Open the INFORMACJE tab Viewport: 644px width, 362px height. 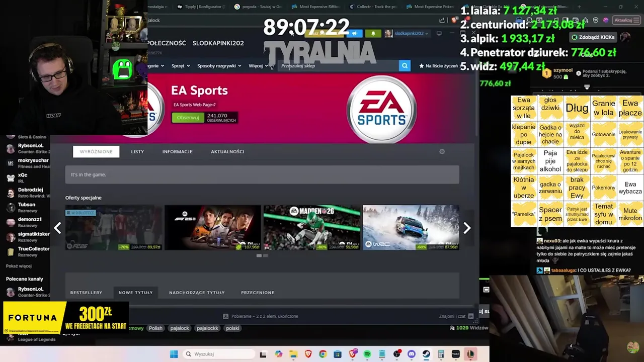pos(177,151)
